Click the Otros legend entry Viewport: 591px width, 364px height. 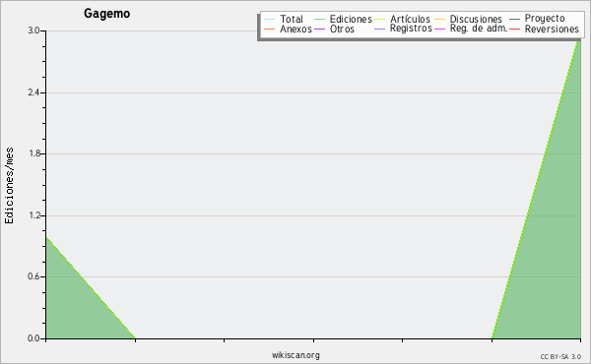(334, 29)
